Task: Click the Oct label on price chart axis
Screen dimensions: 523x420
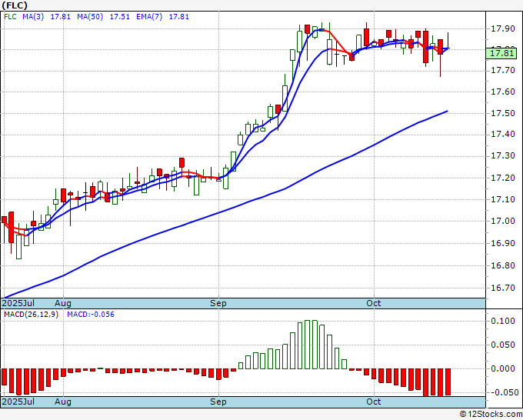Action: pyautogui.click(x=373, y=303)
